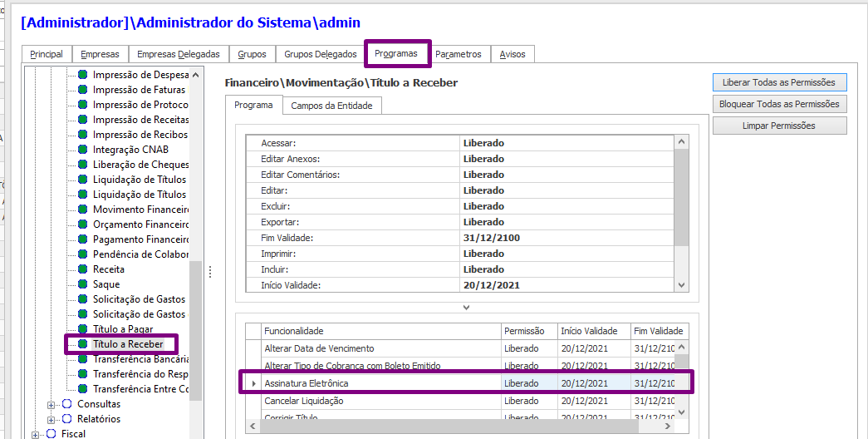Viewport: 868px width, 439px height.
Task: Click the green icon beside Integração CNAB
Action: click(x=83, y=150)
